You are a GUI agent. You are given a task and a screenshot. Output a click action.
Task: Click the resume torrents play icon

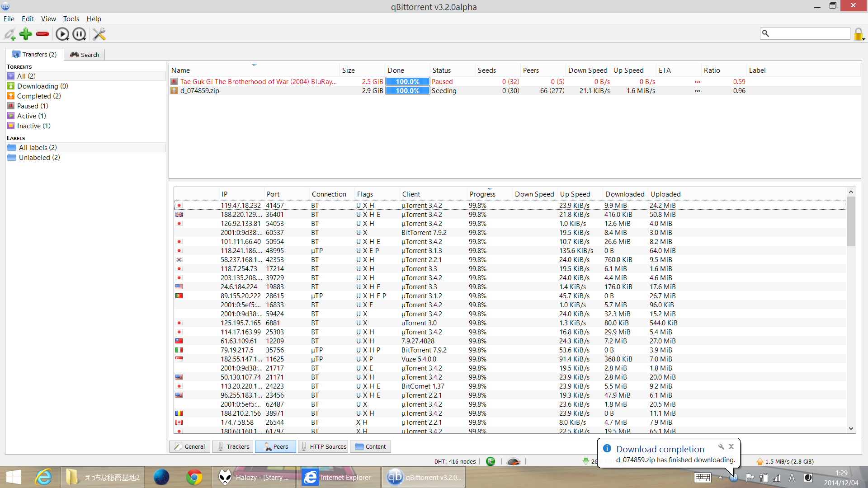pyautogui.click(x=62, y=34)
